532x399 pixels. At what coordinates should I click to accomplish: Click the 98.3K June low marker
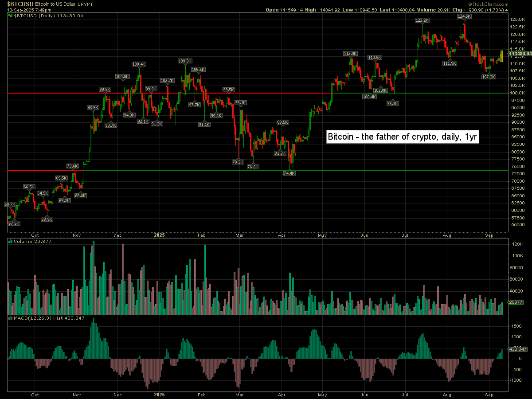[393, 103]
